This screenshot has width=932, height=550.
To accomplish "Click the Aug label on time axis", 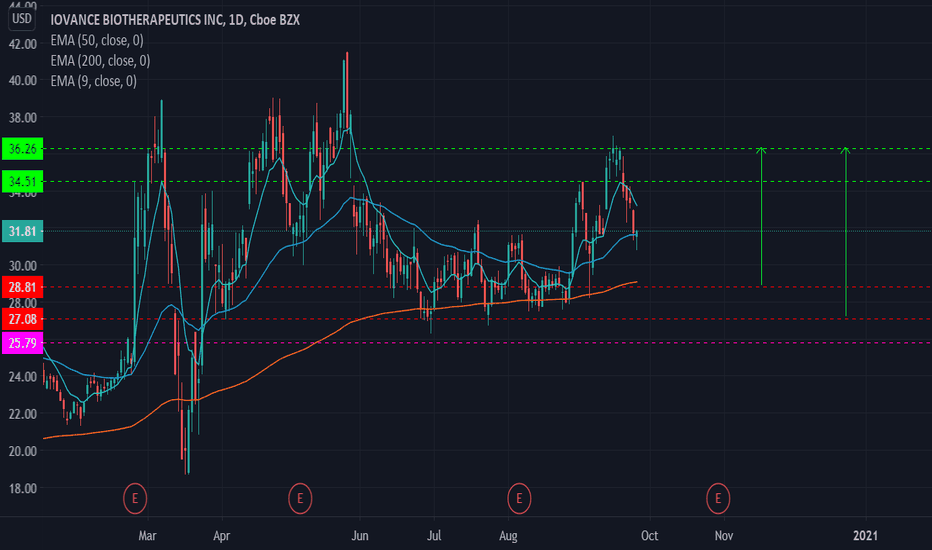I will point(508,536).
